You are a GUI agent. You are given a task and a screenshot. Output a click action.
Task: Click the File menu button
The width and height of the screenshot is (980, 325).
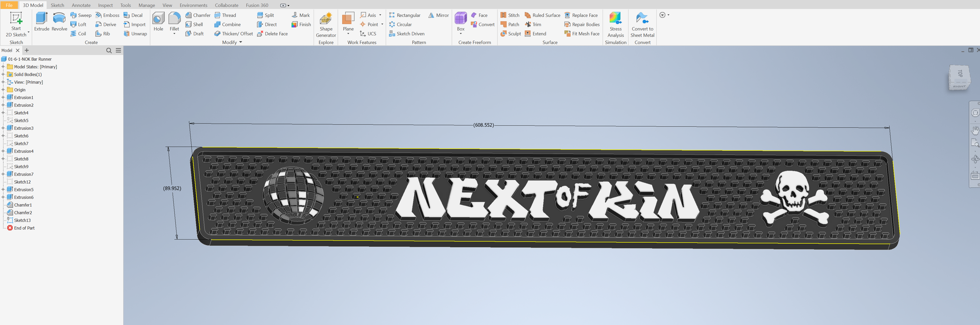pos(9,5)
